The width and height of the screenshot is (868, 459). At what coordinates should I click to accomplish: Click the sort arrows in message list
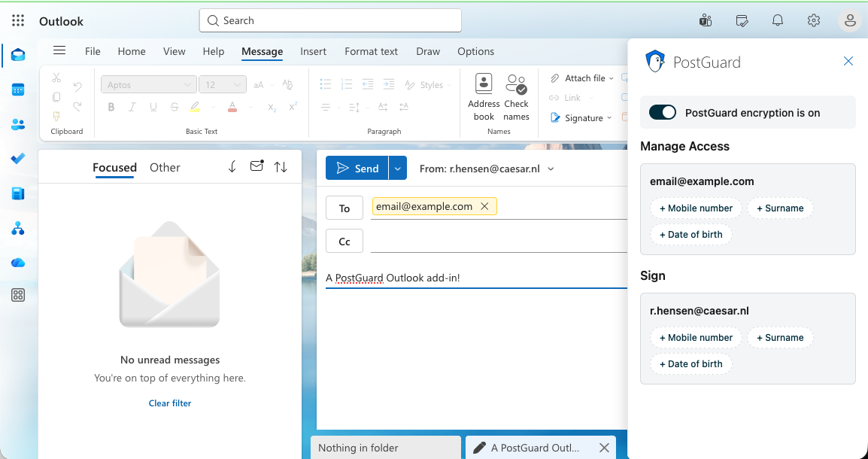281,166
